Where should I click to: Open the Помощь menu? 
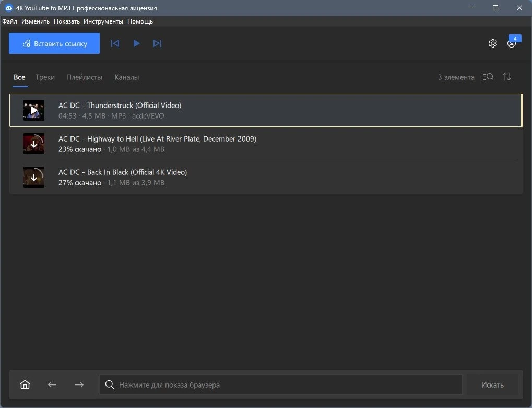click(x=140, y=21)
